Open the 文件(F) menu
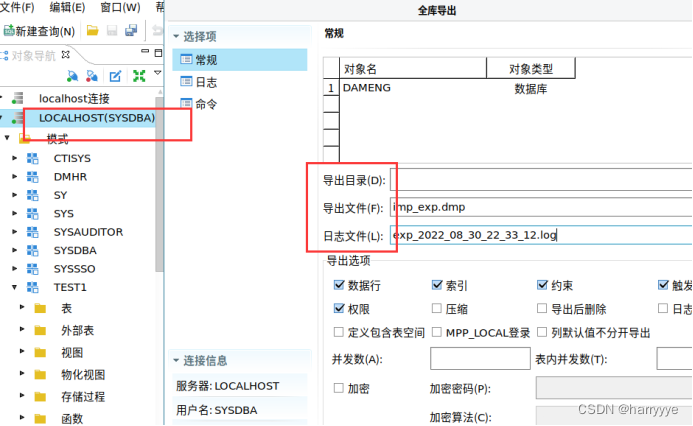 coord(17,7)
